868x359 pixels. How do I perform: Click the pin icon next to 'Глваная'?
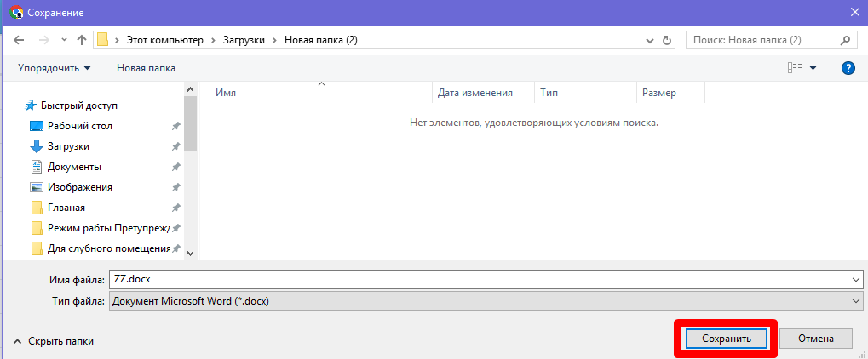175,208
